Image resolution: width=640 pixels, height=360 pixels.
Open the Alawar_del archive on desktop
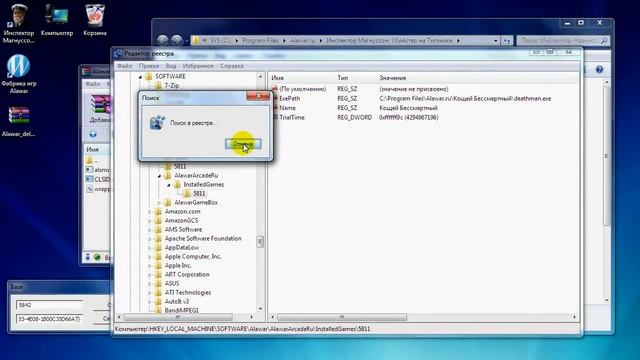point(19,121)
